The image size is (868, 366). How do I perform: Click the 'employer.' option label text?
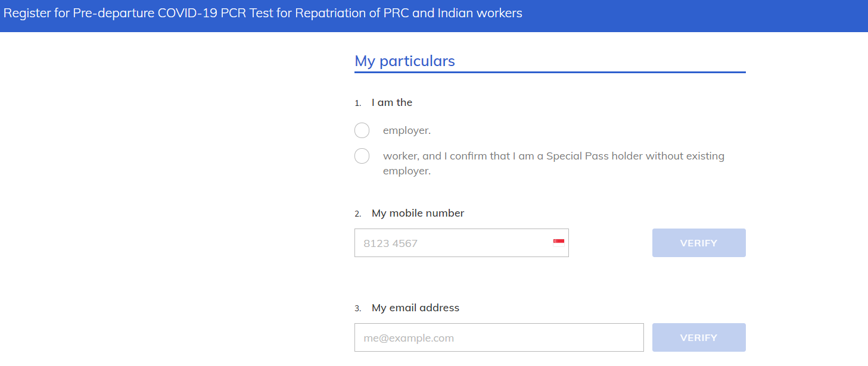pos(406,130)
